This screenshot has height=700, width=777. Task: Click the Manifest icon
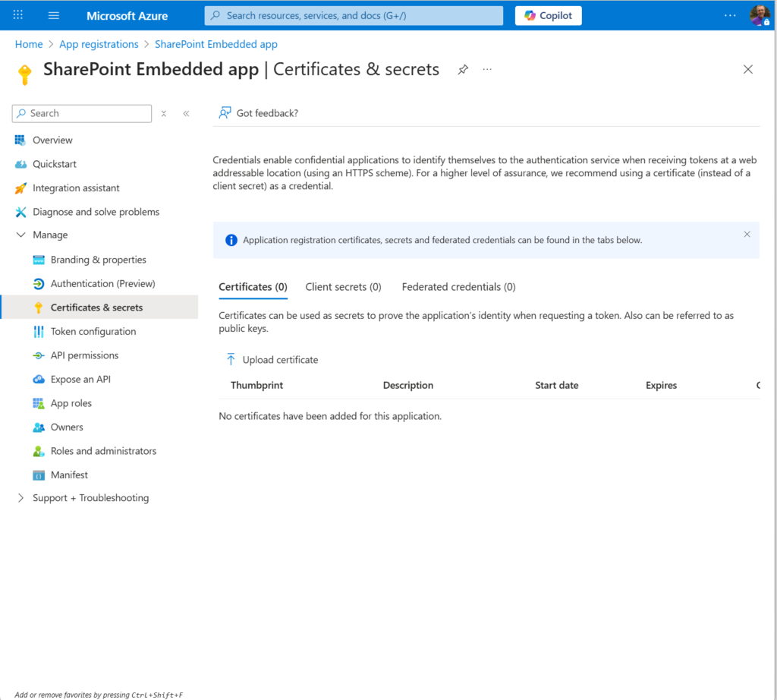coord(39,475)
